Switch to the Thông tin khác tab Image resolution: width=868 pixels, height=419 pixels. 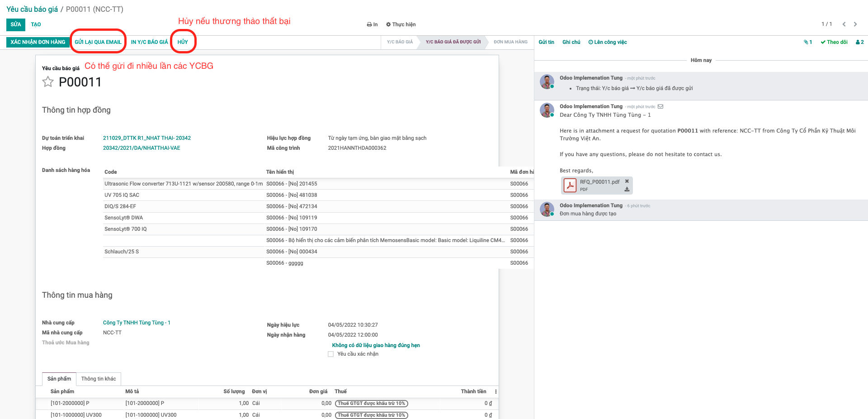pos(99,379)
